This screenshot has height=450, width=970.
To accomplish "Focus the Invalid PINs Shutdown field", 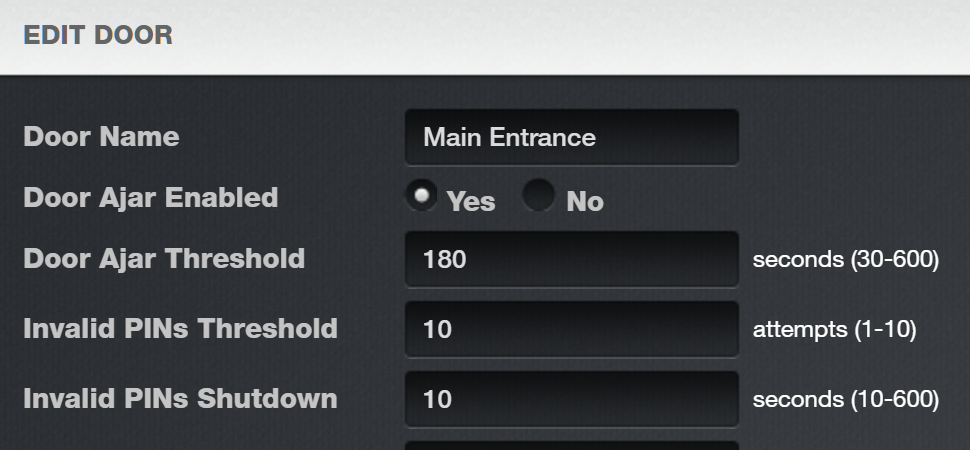I will coord(572,399).
